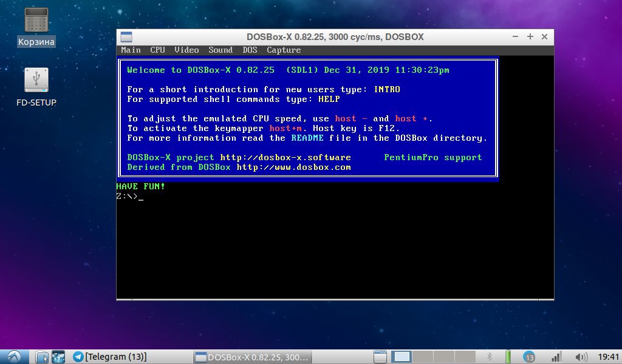This screenshot has height=364, width=622.
Task: Open the DOS menu
Action: 250,50
